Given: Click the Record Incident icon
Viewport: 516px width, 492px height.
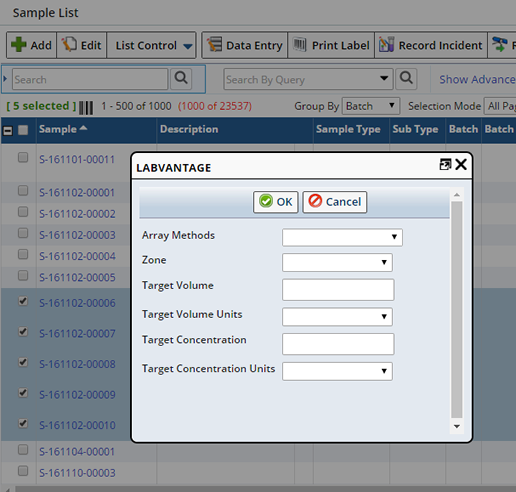Looking at the screenshot, I should (x=387, y=44).
